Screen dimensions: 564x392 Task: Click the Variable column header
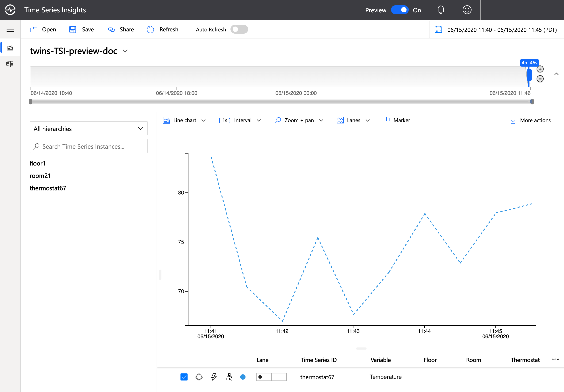point(380,360)
